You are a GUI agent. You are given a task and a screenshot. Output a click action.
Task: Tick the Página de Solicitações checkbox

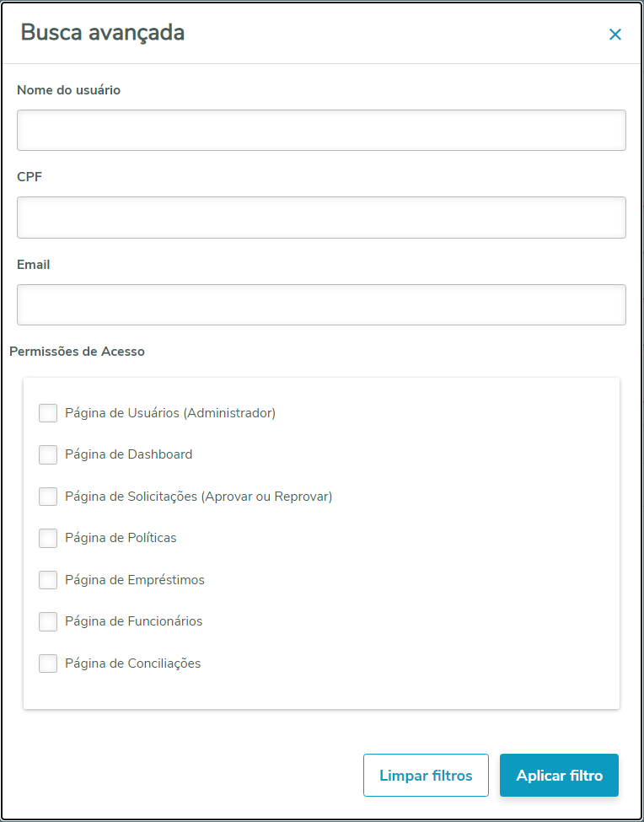[48, 497]
